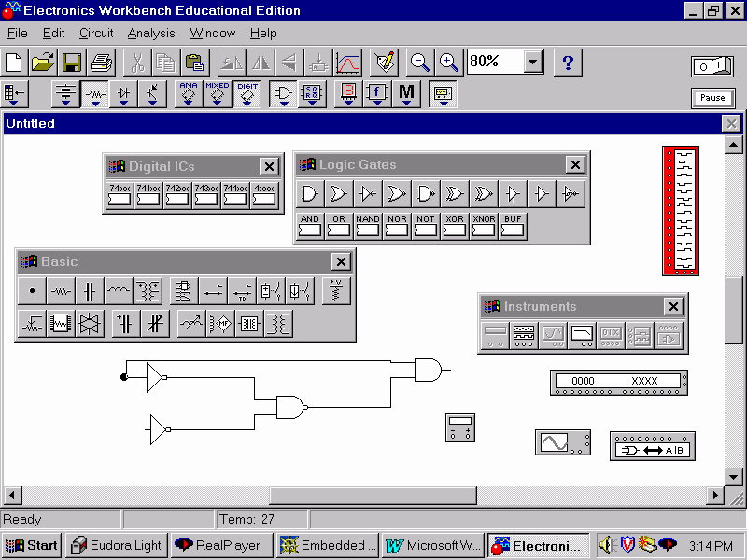The image size is (747, 560).
Task: Open the Logic Gates parts bin button
Action: coord(283,93)
